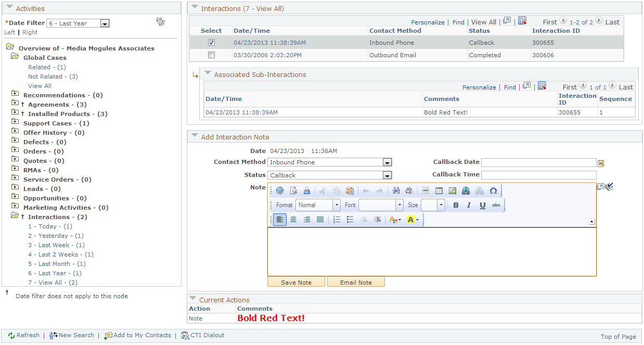Click the Replace icon in the editor
This screenshot has width=644, height=345.
409,190
